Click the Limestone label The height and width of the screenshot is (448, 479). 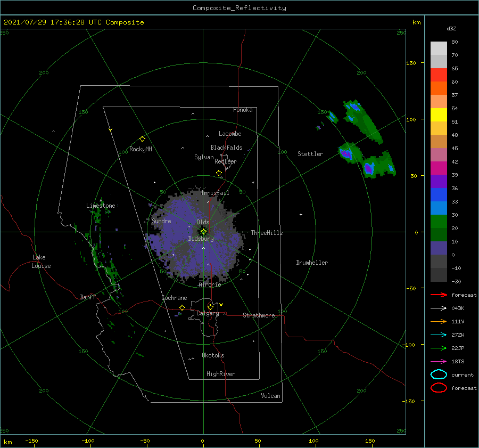(101, 206)
